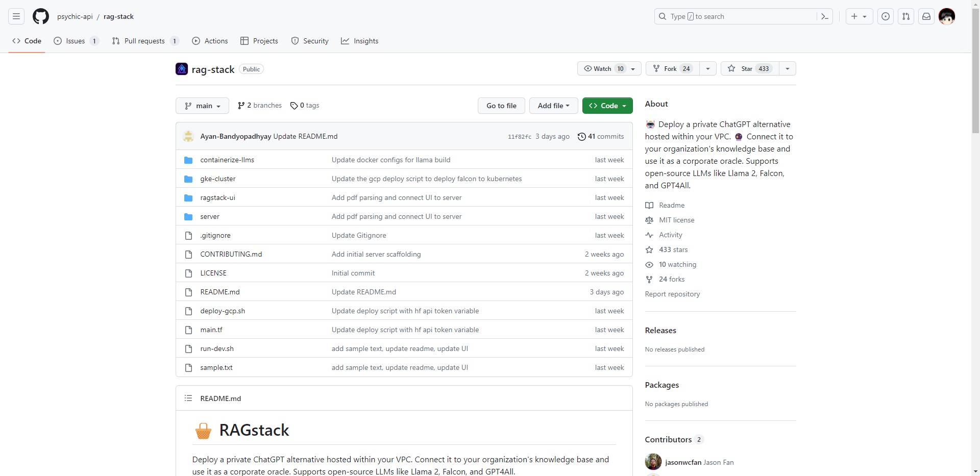Open 'Update Gitignore' commit message
980x476 pixels.
359,235
